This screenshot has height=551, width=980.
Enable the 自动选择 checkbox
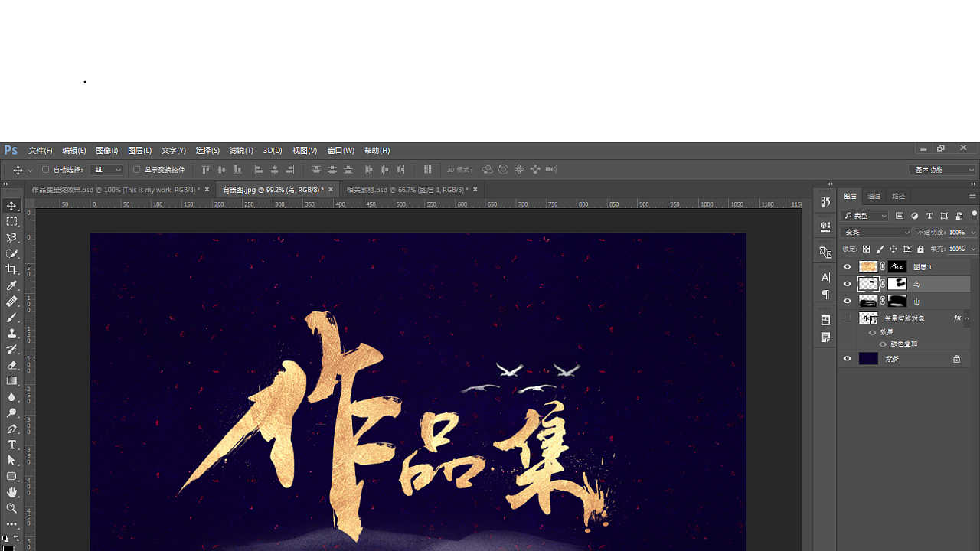pyautogui.click(x=45, y=170)
